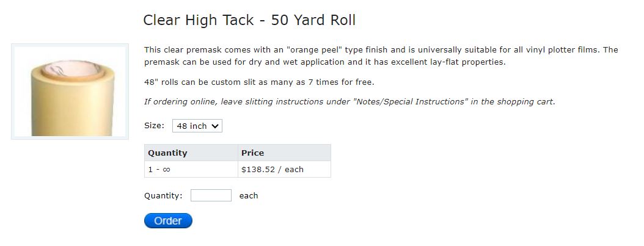Click the 'Quantity:' label beside the input
The image size is (644, 246).
point(163,195)
